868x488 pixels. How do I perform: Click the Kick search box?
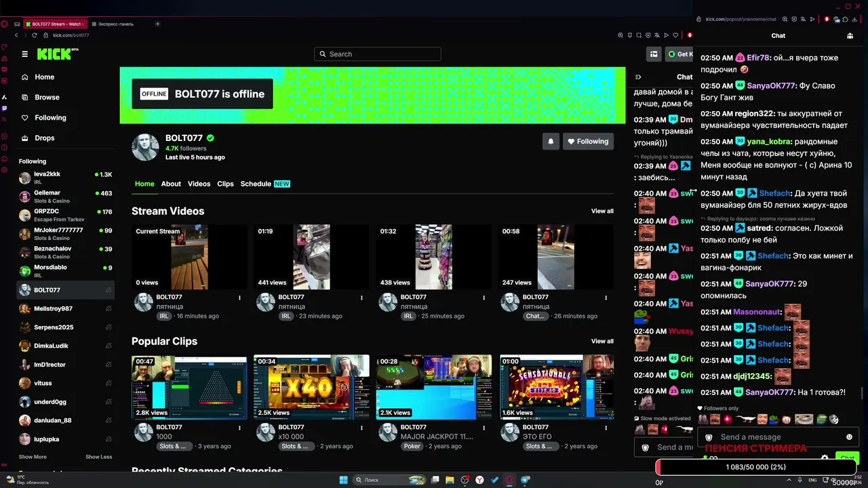point(378,54)
